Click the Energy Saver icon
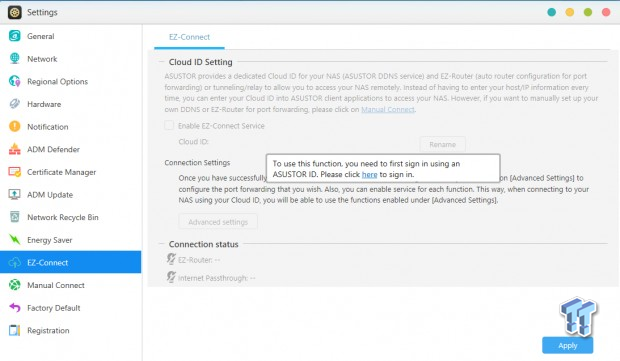Viewport: 620px width, 361px height. coord(15,240)
